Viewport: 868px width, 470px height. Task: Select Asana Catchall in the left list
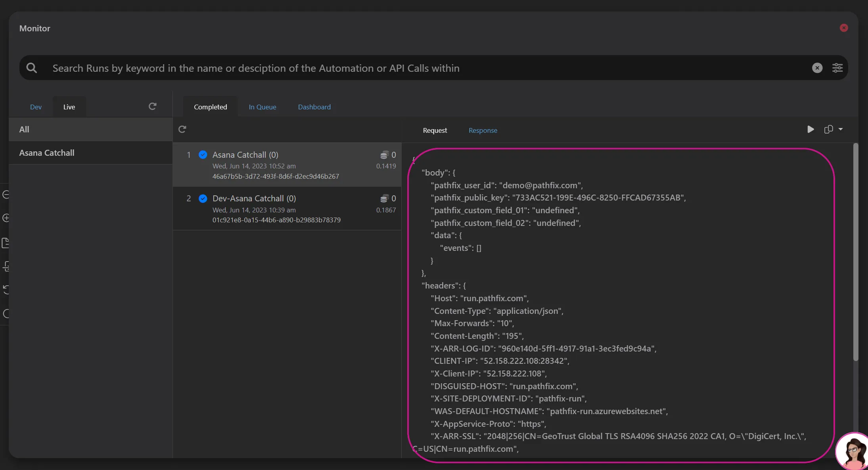tap(90, 153)
